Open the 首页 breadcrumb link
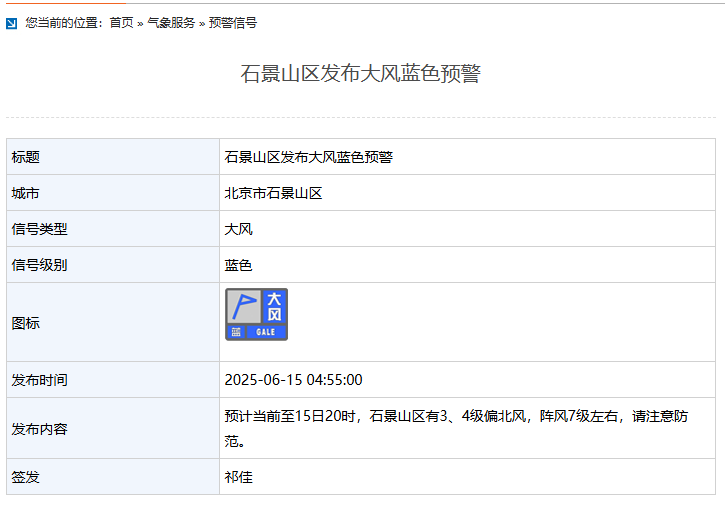Viewport: 725px width, 509px height. click(x=121, y=23)
